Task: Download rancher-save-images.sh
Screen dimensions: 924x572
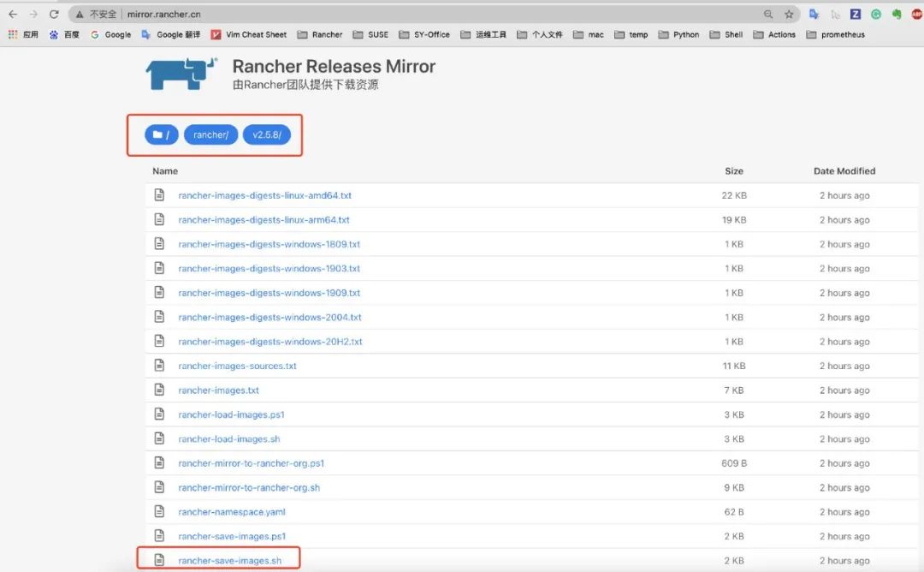Action: coord(230,561)
